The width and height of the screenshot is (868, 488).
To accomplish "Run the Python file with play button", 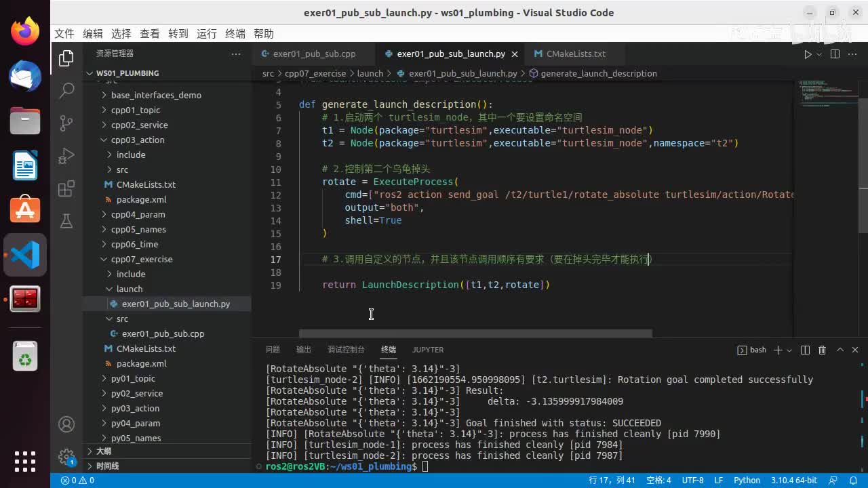I will 808,54.
